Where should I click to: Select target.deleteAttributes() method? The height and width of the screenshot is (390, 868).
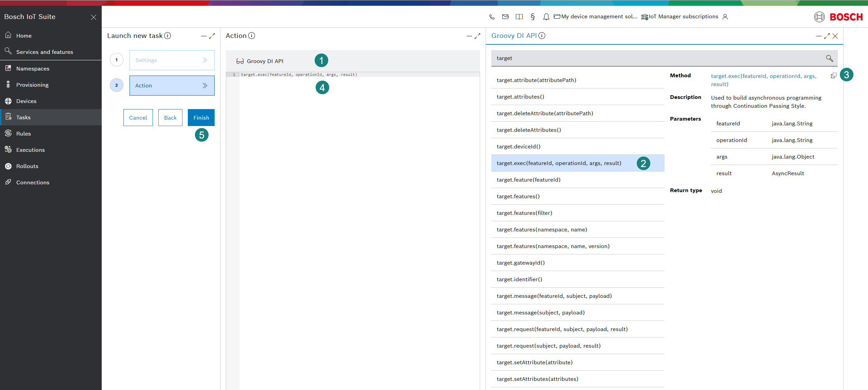[x=578, y=130]
